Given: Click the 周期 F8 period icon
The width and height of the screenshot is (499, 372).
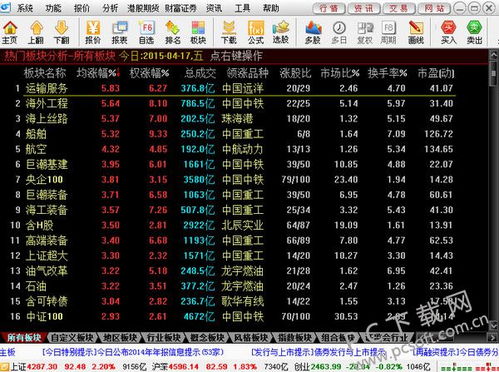Looking at the screenshot, I should pyautogui.click(x=388, y=33).
